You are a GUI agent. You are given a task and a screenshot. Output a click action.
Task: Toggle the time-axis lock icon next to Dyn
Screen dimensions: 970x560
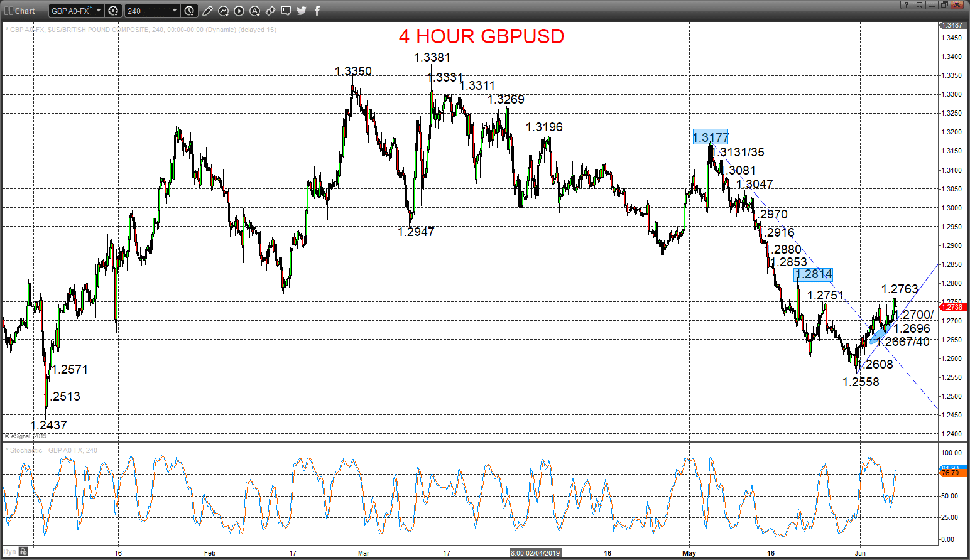[x=23, y=552]
